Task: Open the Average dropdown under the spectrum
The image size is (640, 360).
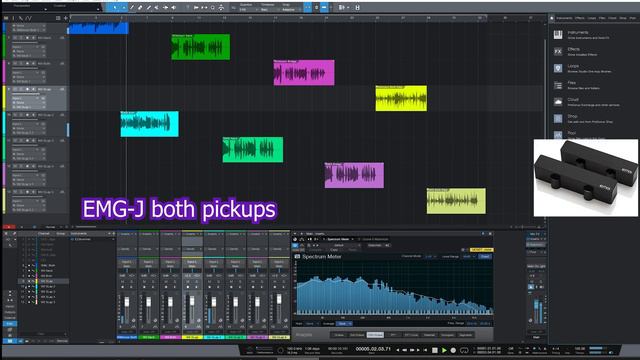Action: click(x=345, y=324)
